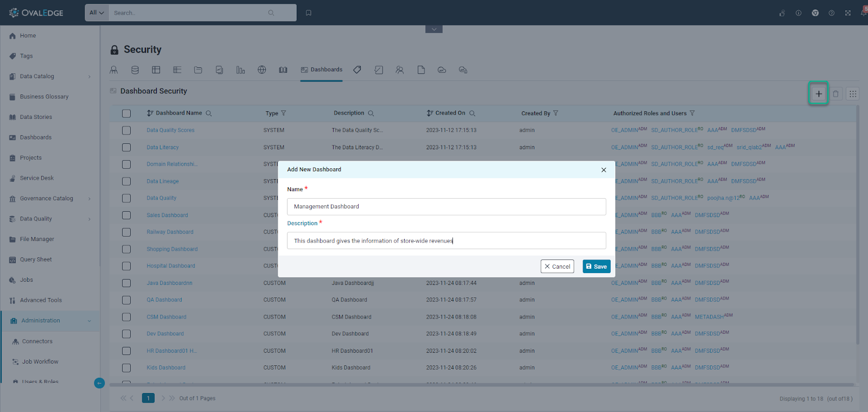
Task: Save the new dashboard
Action: 597,267
